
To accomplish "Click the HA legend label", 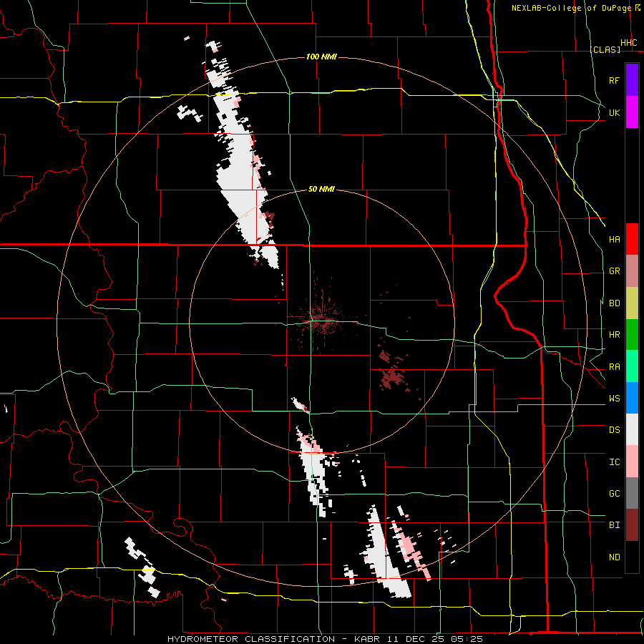I will tap(614, 240).
